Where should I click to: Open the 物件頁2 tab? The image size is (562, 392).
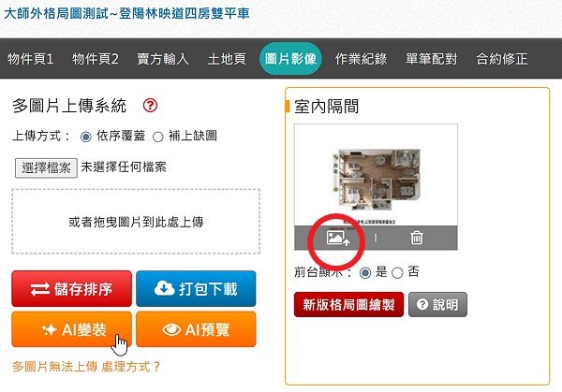pyautogui.click(x=95, y=59)
